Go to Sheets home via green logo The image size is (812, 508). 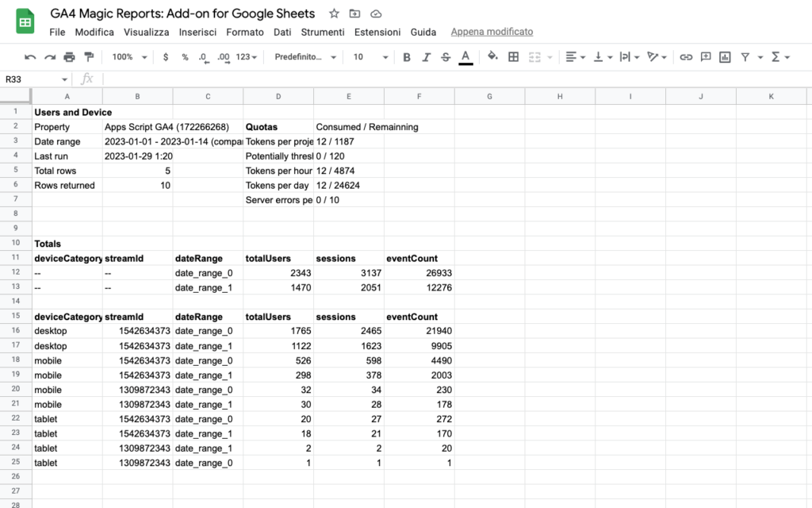click(x=25, y=21)
